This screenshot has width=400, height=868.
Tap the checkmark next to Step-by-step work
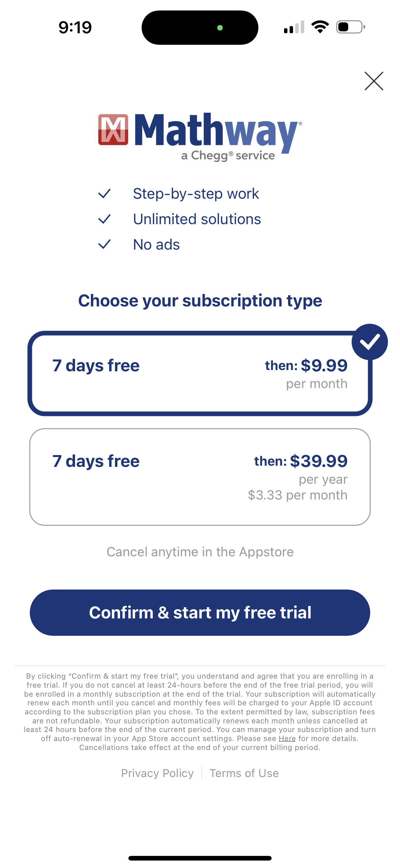104,194
